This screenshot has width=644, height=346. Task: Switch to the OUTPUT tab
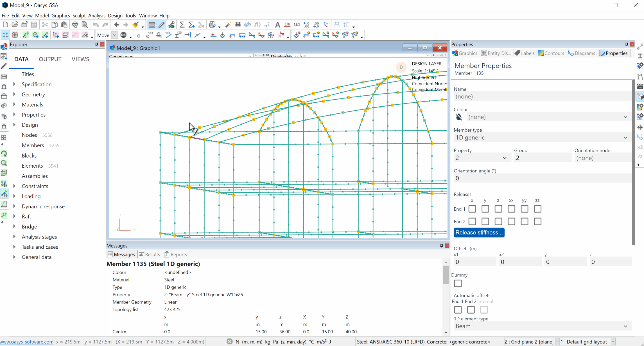tap(50, 59)
